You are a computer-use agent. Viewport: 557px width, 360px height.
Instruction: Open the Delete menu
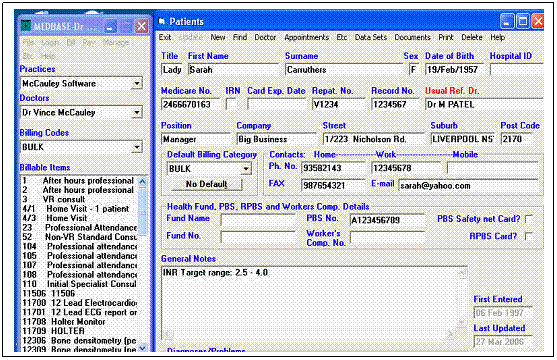click(x=472, y=37)
